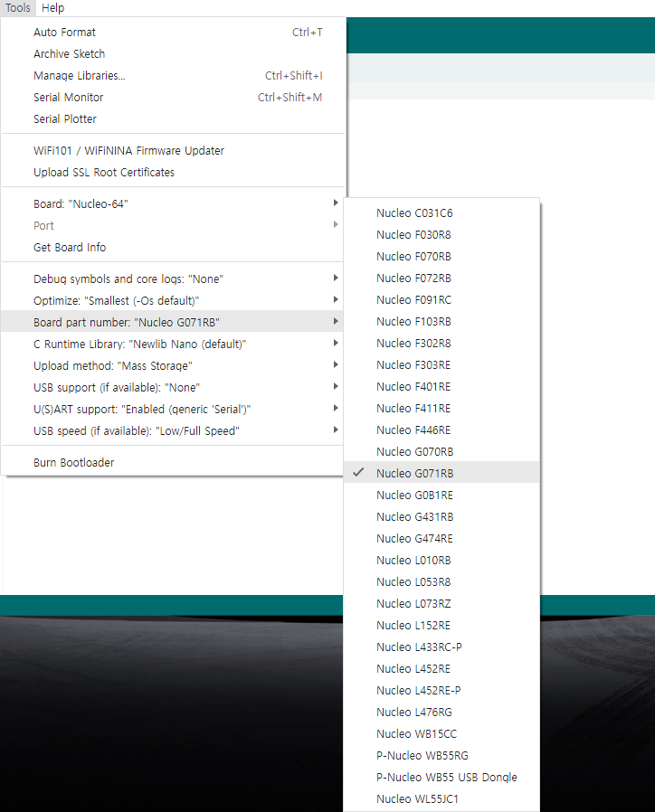655x812 pixels.
Task: Pick Nucleo L452RE from the list
Action: click(x=441, y=670)
